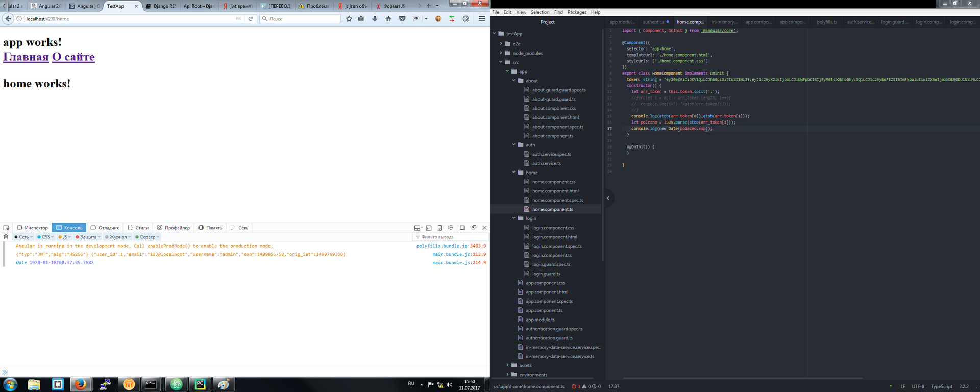The width and height of the screenshot is (980, 392).
Task: Clear the console output with trash icon
Action: pos(6,237)
